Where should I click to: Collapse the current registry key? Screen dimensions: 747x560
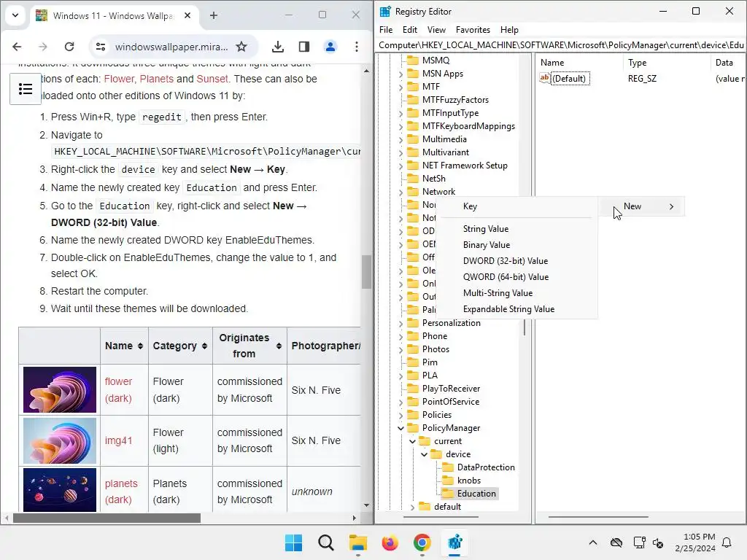coord(413,441)
